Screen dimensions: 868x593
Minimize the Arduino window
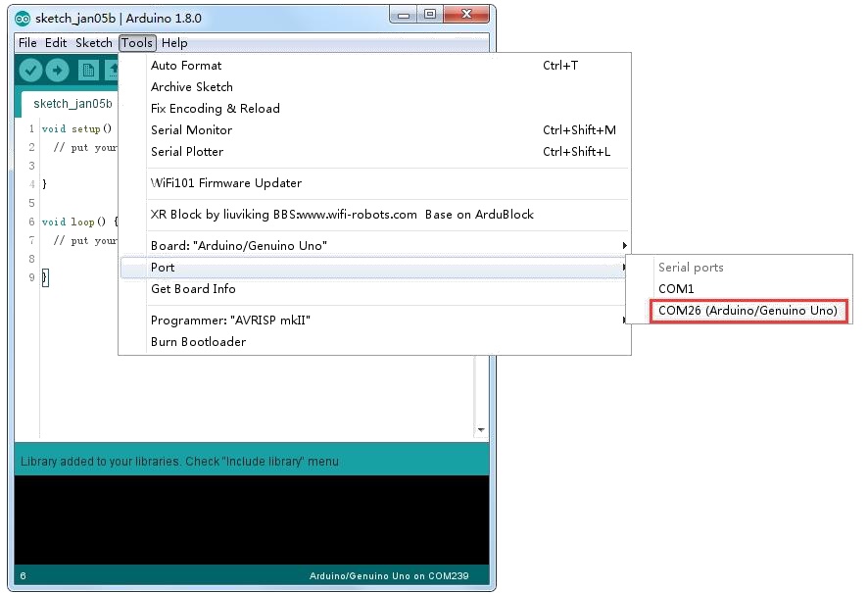(x=404, y=15)
